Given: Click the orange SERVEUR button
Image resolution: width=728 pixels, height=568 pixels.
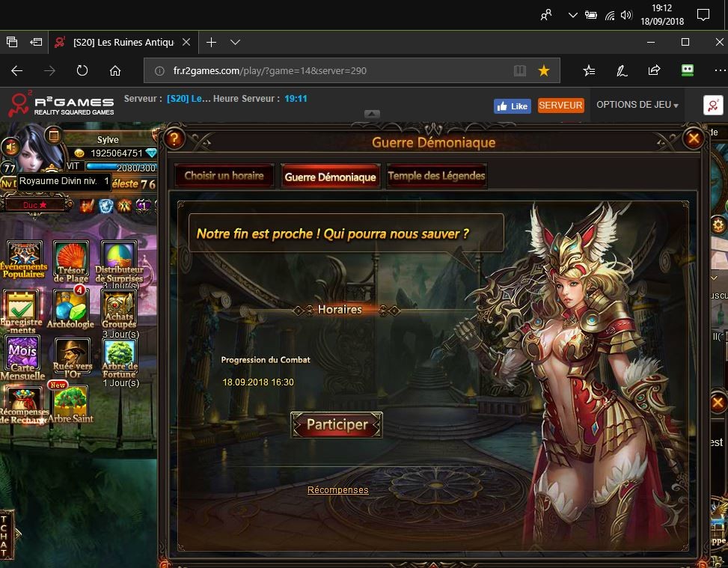Looking at the screenshot, I should coord(560,106).
